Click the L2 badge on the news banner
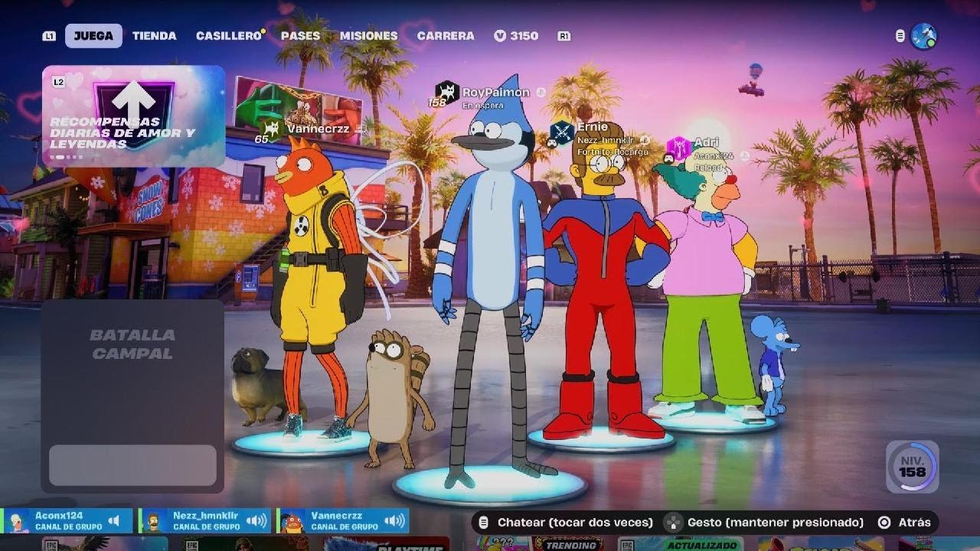This screenshot has height=551, width=980. (59, 81)
